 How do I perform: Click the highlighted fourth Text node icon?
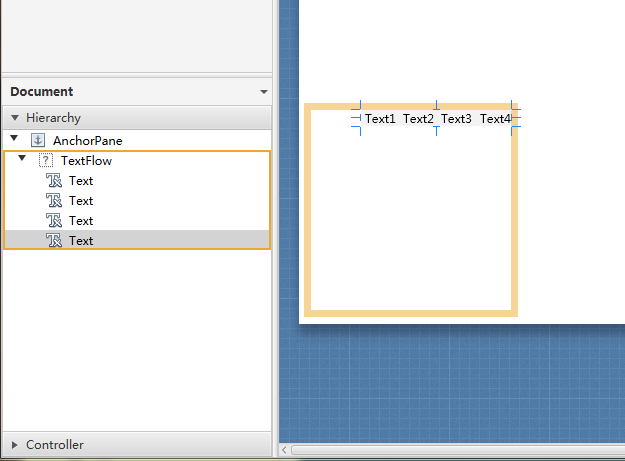[55, 241]
